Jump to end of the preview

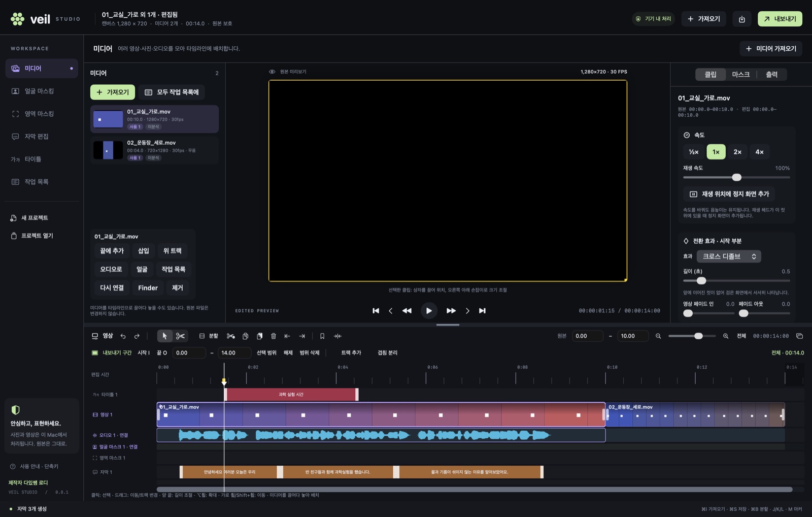coord(482,311)
